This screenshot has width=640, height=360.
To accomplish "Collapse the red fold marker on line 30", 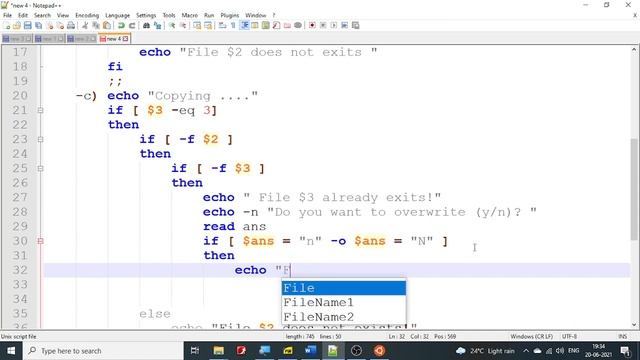I will point(40,241).
